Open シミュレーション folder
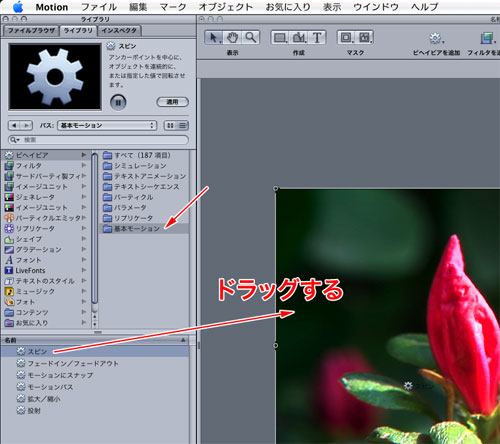This screenshot has height=444, width=500. pyautogui.click(x=144, y=166)
